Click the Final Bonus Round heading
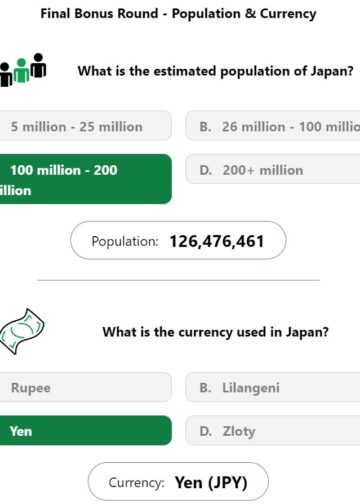The height and width of the screenshot is (504, 360). click(178, 14)
